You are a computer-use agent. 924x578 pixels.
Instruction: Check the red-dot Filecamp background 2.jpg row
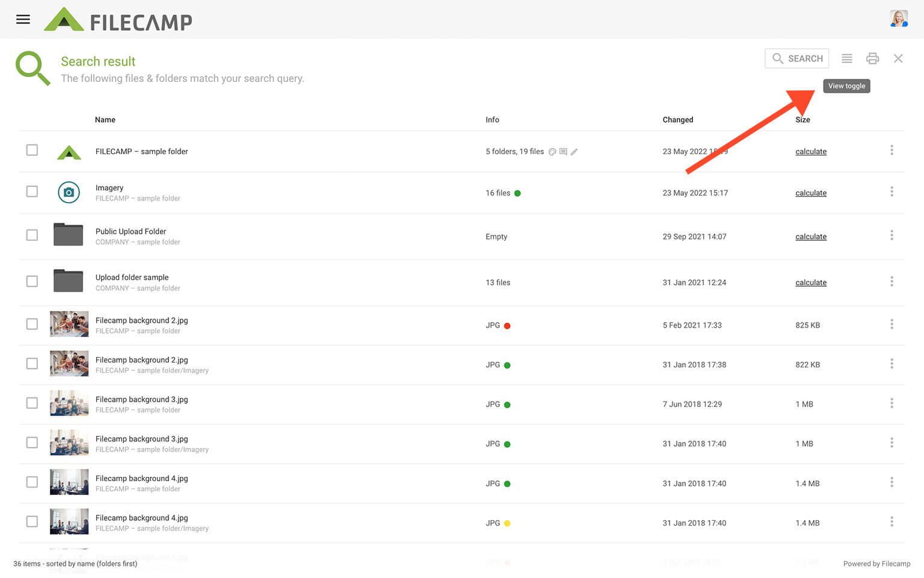coord(32,324)
